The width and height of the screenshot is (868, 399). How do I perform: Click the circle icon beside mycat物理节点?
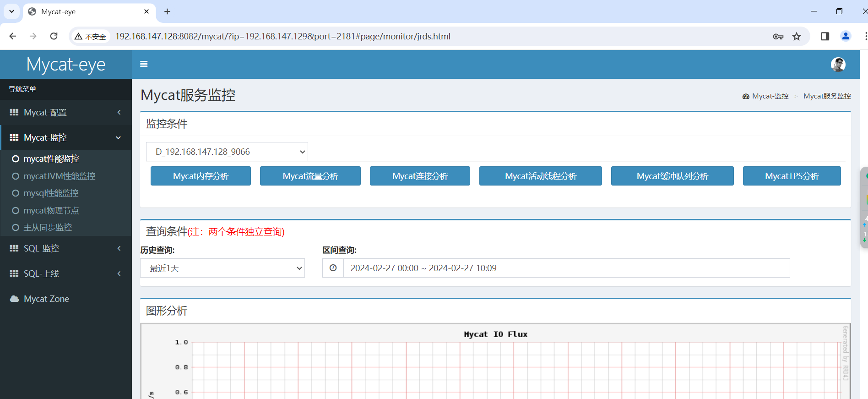tap(16, 211)
